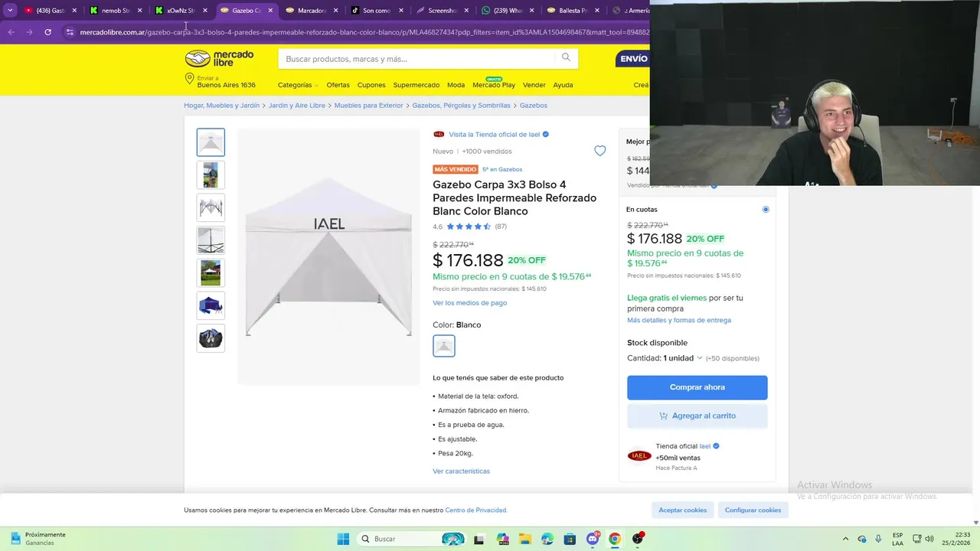
Task: Click the microphone icon in system tray
Action: coord(878,539)
